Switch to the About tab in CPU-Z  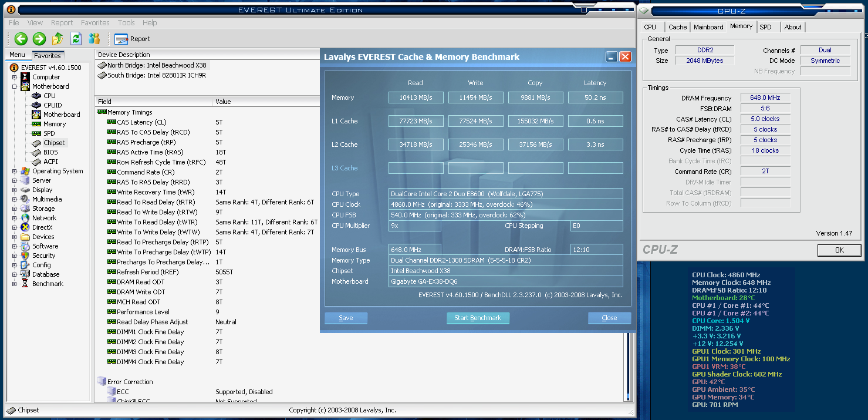pyautogui.click(x=792, y=27)
